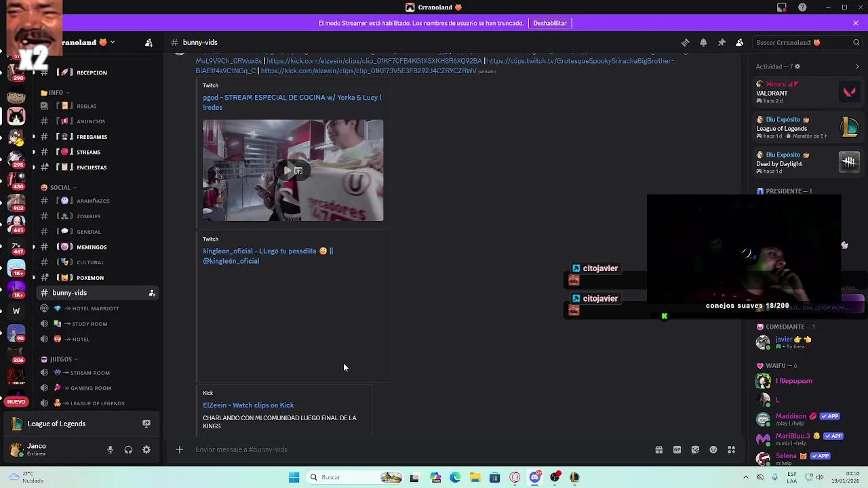Disable Streamer mode with Deshabilitar button
This screenshot has height=488, width=868.
point(550,23)
